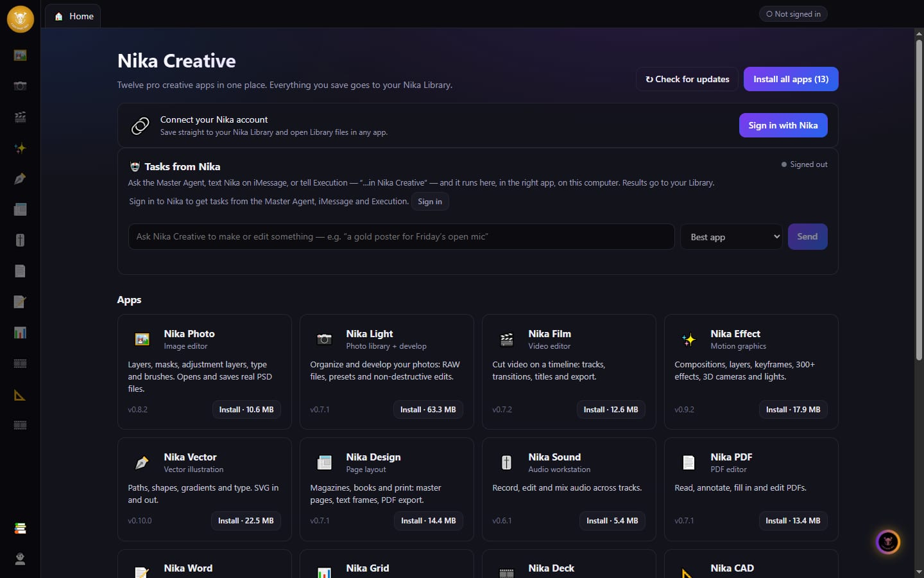Focus the Ask Nika Creative input field
This screenshot has height=578, width=924.
(401, 236)
